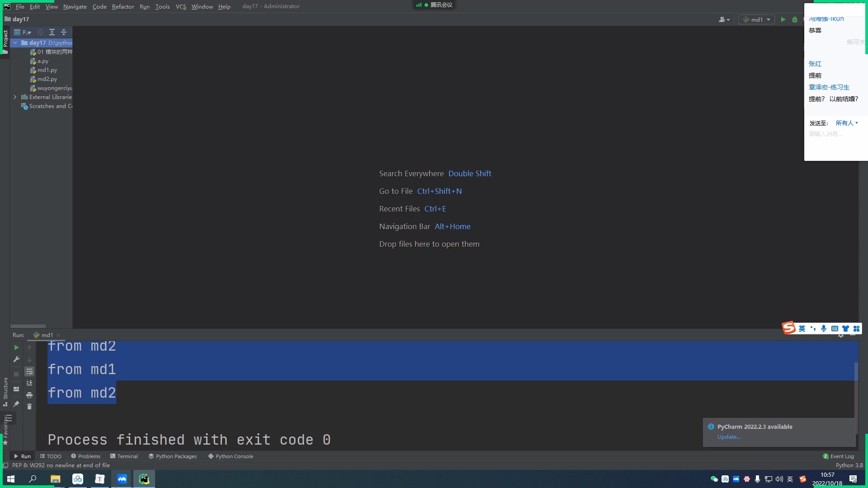The image size is (868, 488).
Task: Rerun the md1 script in the Run panel
Action: click(x=16, y=348)
